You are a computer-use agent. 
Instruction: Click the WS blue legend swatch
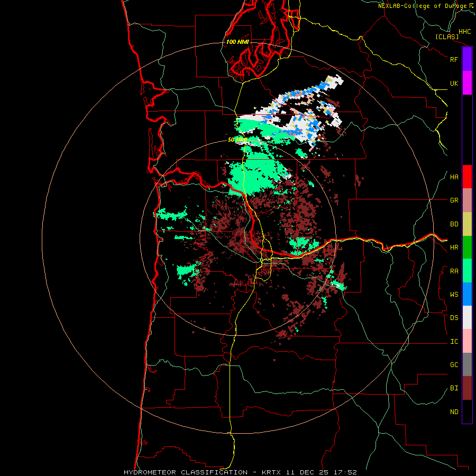(467, 294)
